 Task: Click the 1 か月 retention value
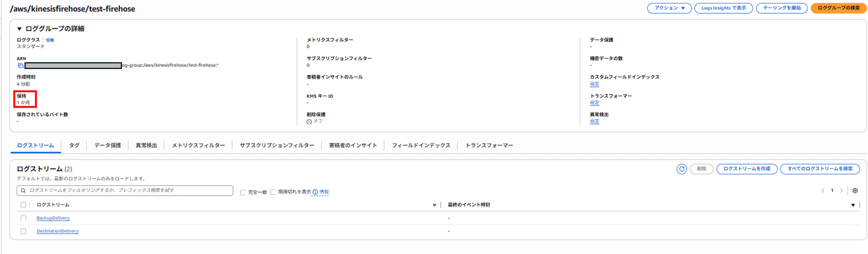(x=23, y=103)
